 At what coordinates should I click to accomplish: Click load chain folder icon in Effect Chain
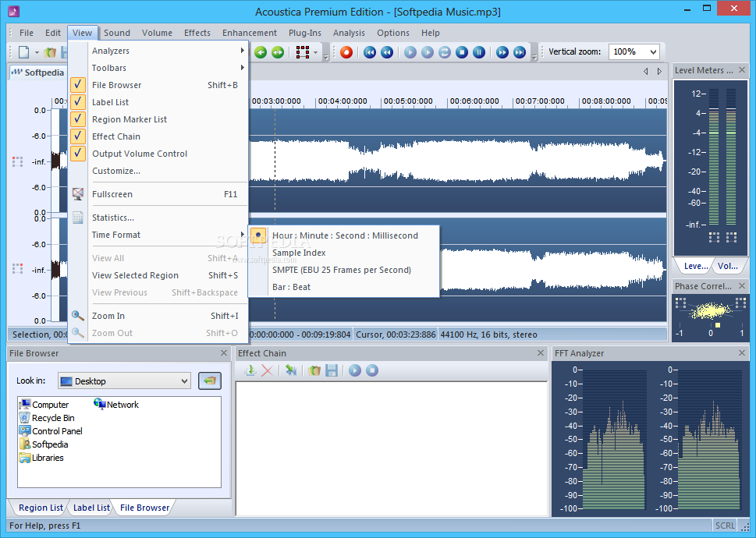tap(314, 370)
